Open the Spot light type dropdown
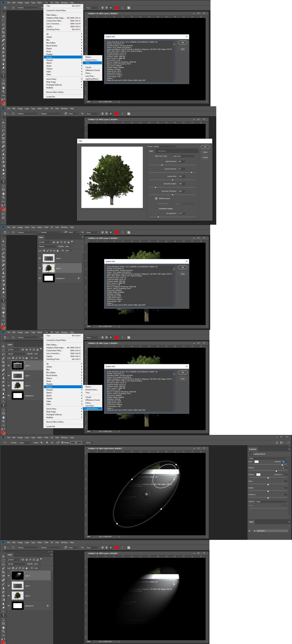Image resolution: width=292 pixels, height=644 pixels. pyautogui.click(x=268, y=458)
